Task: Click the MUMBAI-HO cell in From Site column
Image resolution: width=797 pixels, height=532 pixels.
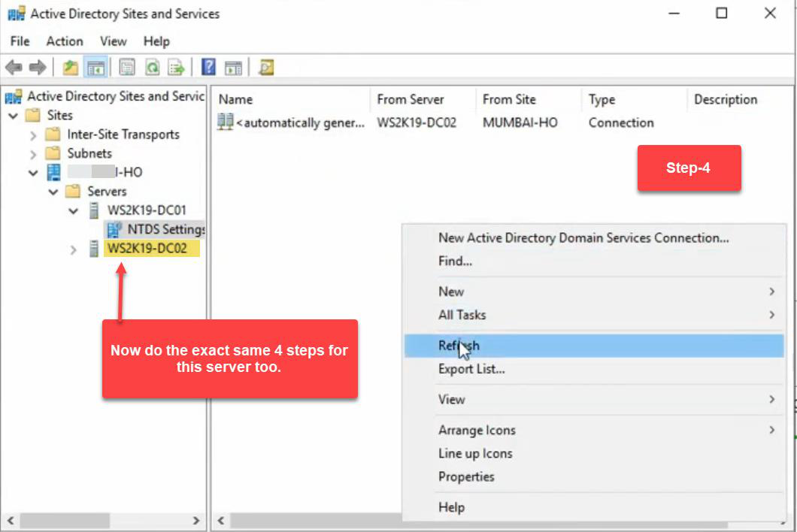Action: tap(520, 122)
